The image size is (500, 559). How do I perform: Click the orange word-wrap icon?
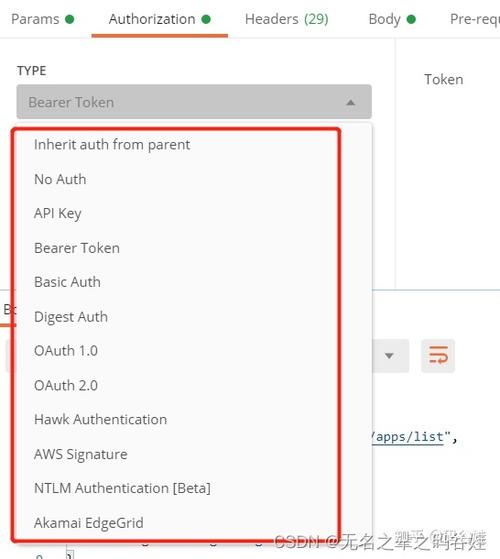tap(438, 355)
